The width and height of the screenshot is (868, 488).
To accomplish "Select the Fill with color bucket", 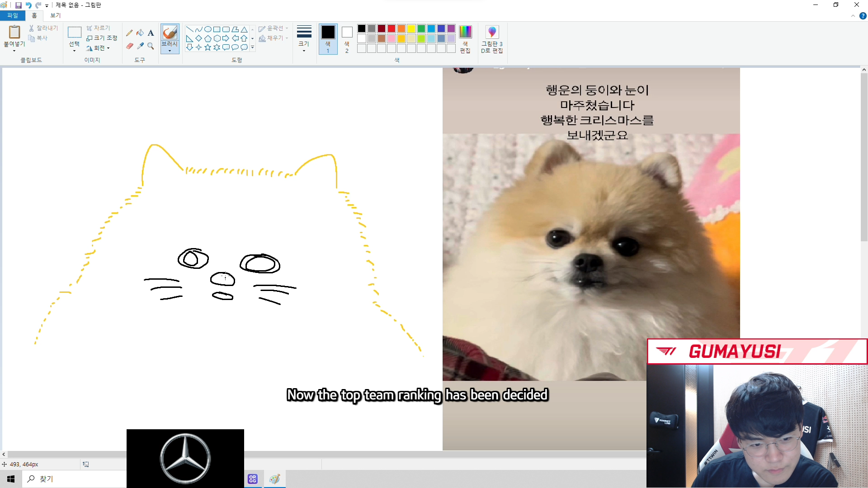I will [x=140, y=33].
